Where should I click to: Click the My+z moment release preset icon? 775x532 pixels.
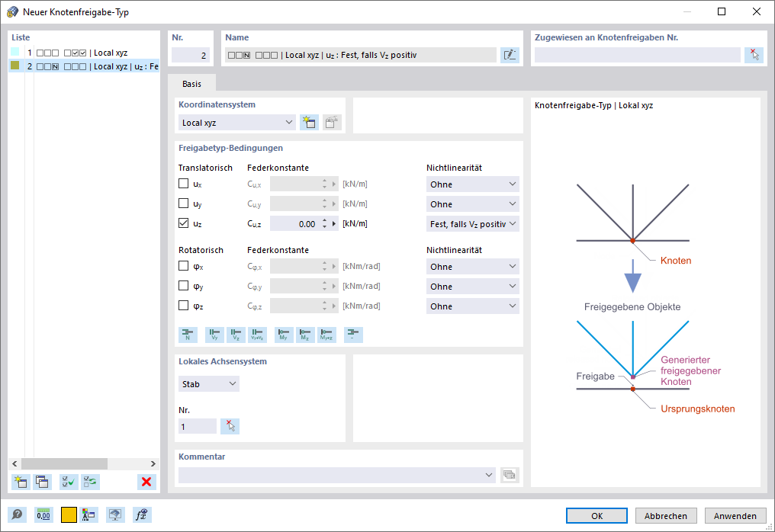click(326, 335)
